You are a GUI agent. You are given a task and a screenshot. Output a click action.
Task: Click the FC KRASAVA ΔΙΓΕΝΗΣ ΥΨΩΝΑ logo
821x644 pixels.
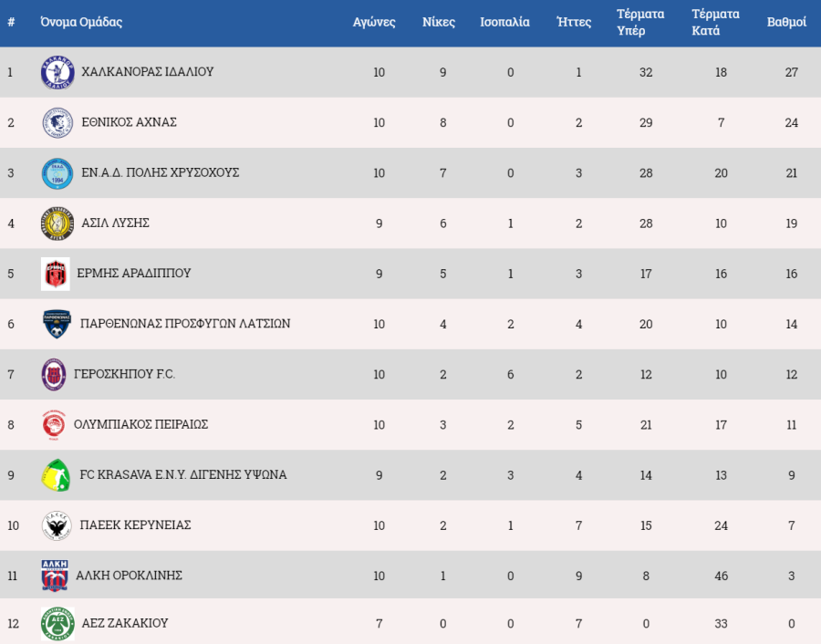coord(56,475)
